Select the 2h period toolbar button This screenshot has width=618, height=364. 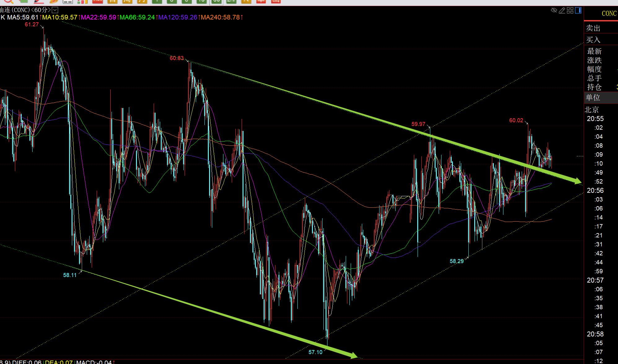pyautogui.click(x=231, y=1)
